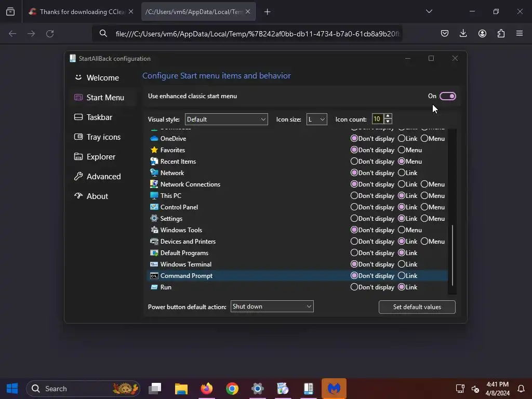The width and height of the screenshot is (532, 399).
Task: Open File Explorer from taskbar
Action: [181, 389]
